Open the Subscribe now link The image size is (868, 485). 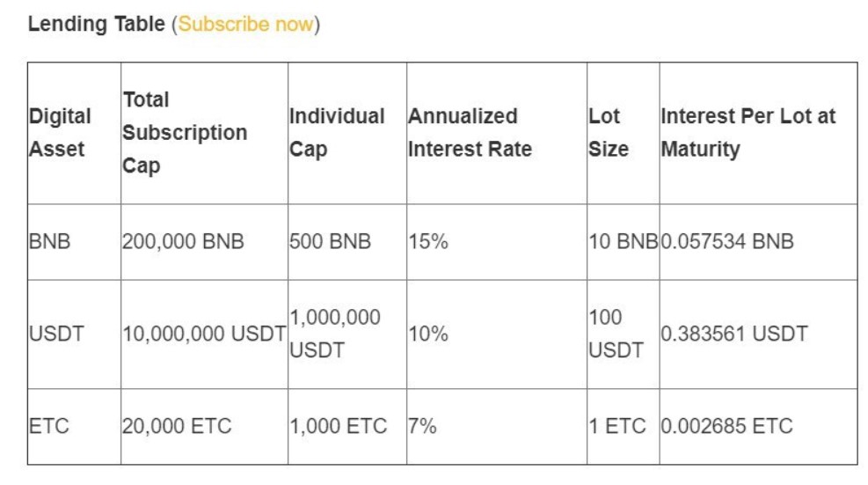245,24
